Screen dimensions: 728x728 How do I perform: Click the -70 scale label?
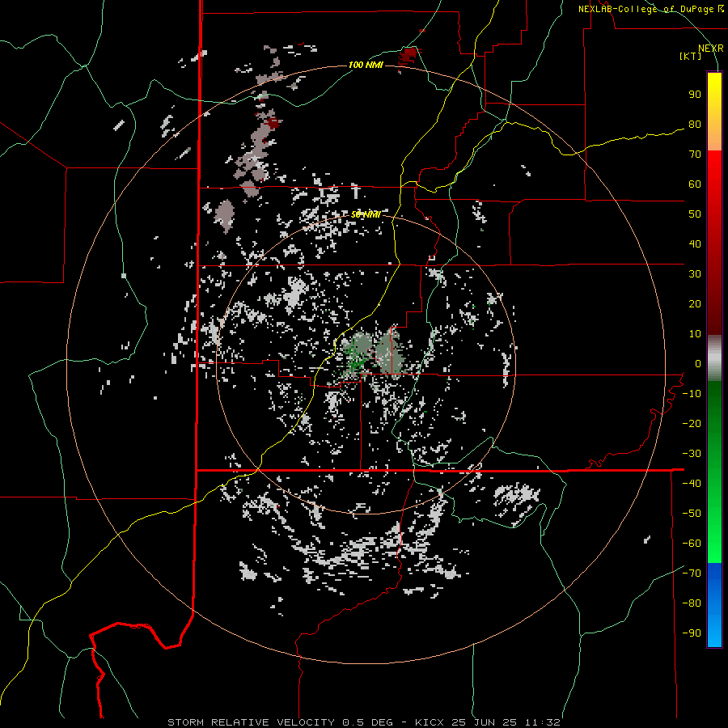[x=692, y=574]
